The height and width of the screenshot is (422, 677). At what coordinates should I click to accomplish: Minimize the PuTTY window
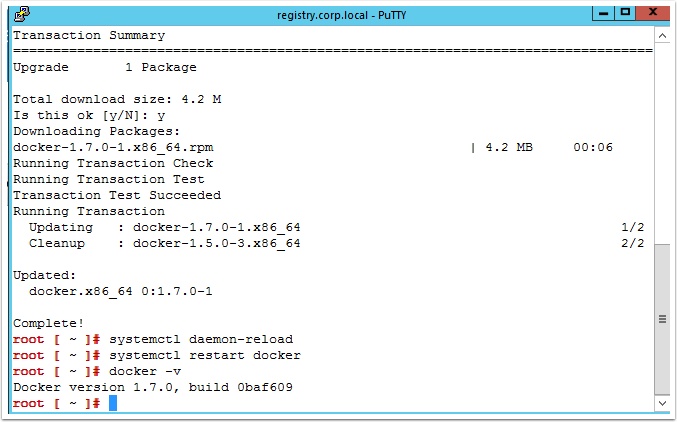(604, 13)
